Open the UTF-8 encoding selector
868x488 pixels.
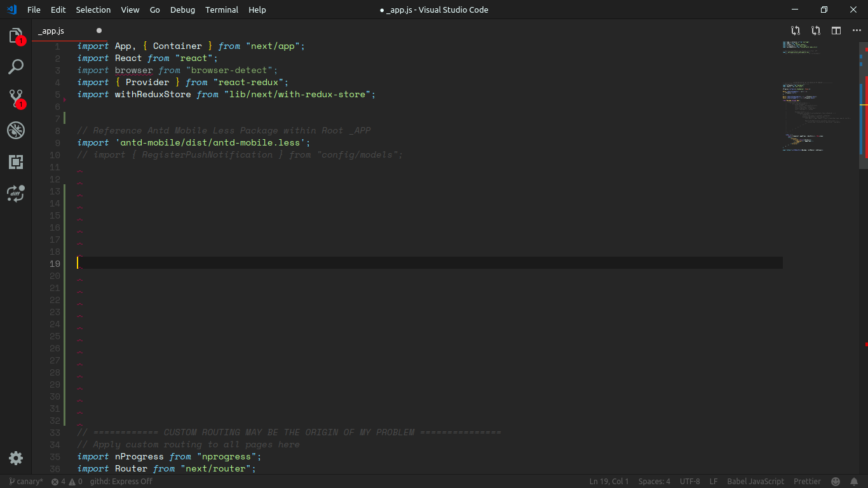point(689,481)
